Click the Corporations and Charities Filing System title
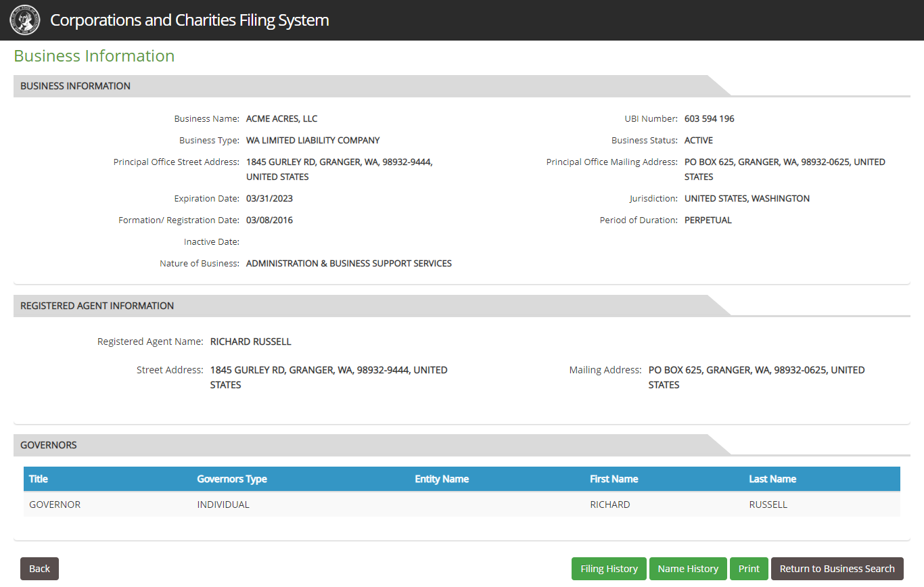Image resolution: width=924 pixels, height=587 pixels. [x=189, y=20]
